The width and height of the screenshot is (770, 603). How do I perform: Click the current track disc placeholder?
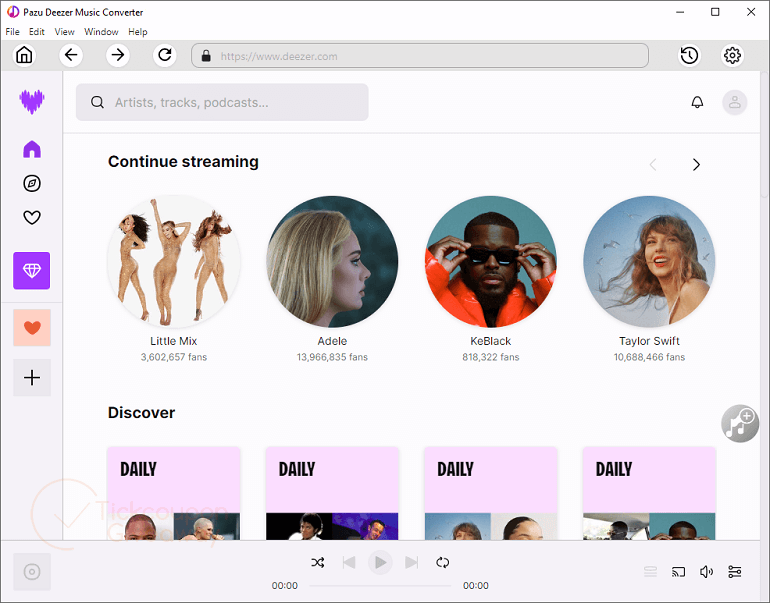(32, 572)
